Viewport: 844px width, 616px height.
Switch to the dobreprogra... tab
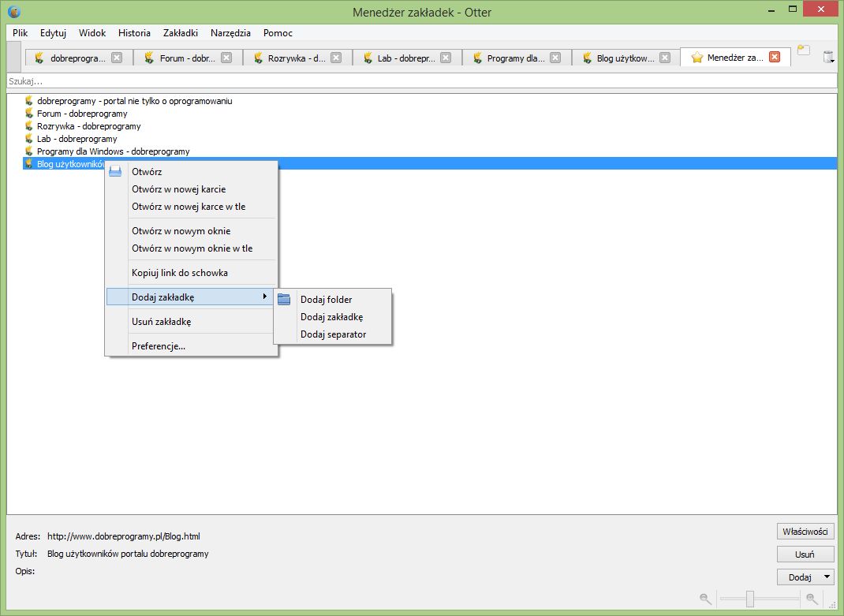[78, 58]
